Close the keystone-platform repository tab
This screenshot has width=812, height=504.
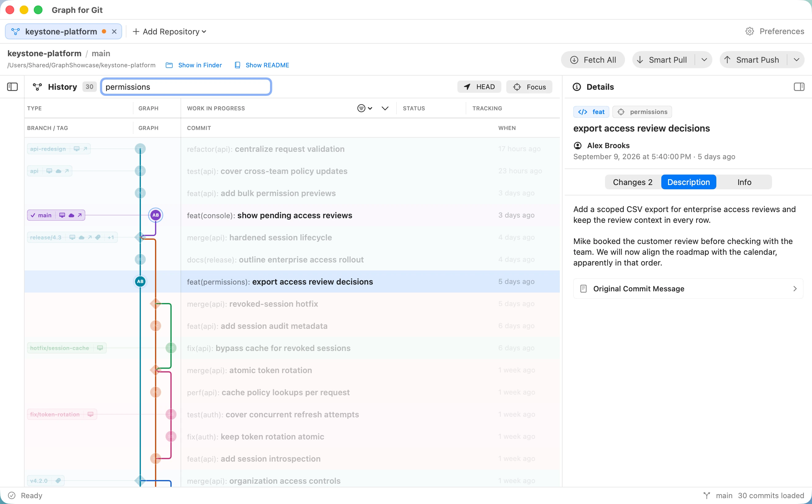[114, 32]
